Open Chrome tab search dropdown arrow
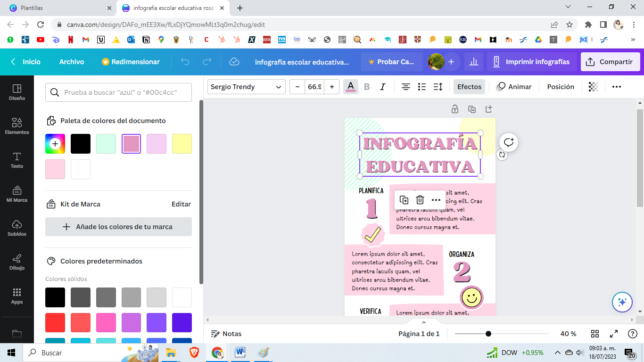The image size is (644, 362). click(x=568, y=7)
